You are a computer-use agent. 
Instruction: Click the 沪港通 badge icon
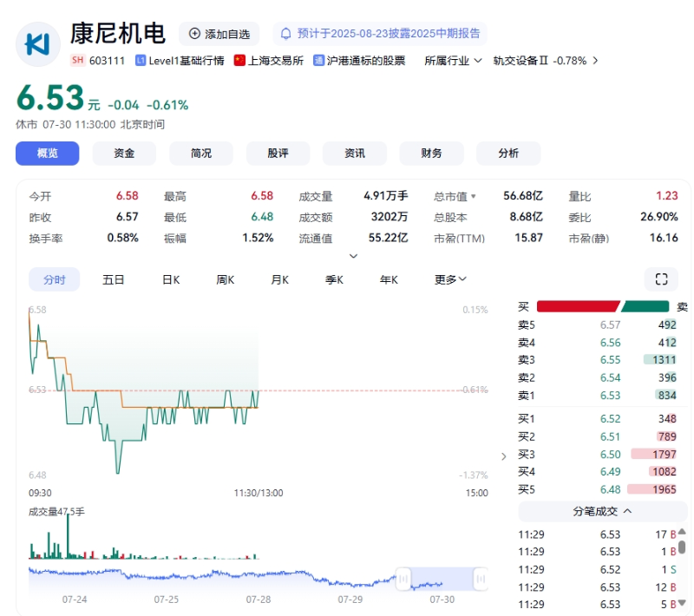(x=318, y=61)
